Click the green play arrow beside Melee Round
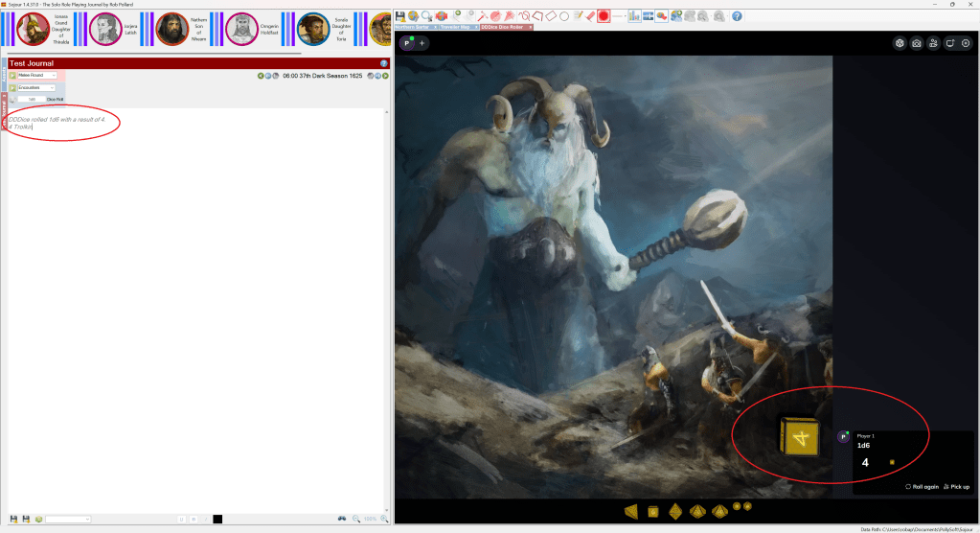 [x=12, y=75]
